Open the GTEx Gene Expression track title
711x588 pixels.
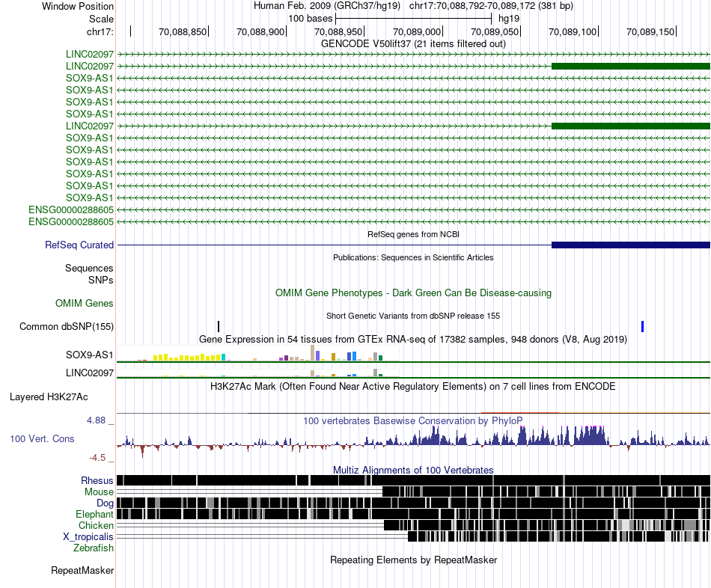point(413,339)
